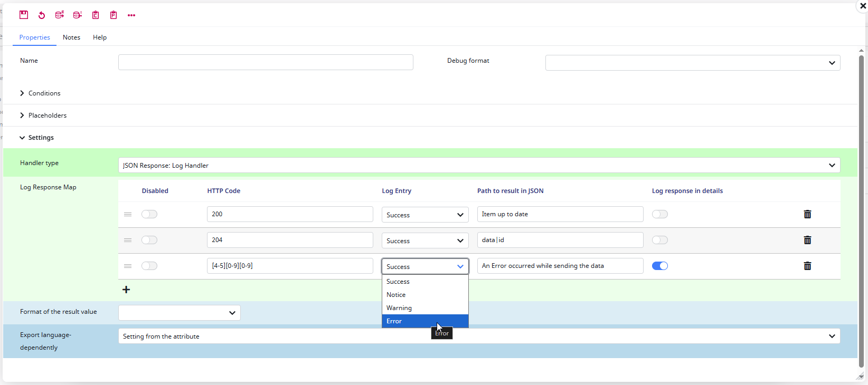The height and width of the screenshot is (385, 868).
Task: Expand the Placeholders section
Action: pyautogui.click(x=43, y=115)
